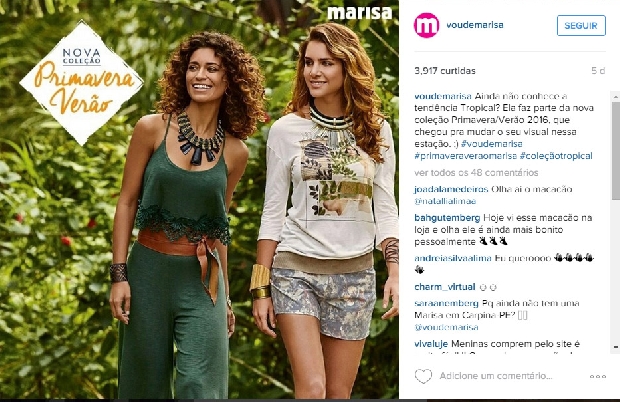Click the comments scrollbar down arrow
The image size is (620, 402).
coord(616,347)
